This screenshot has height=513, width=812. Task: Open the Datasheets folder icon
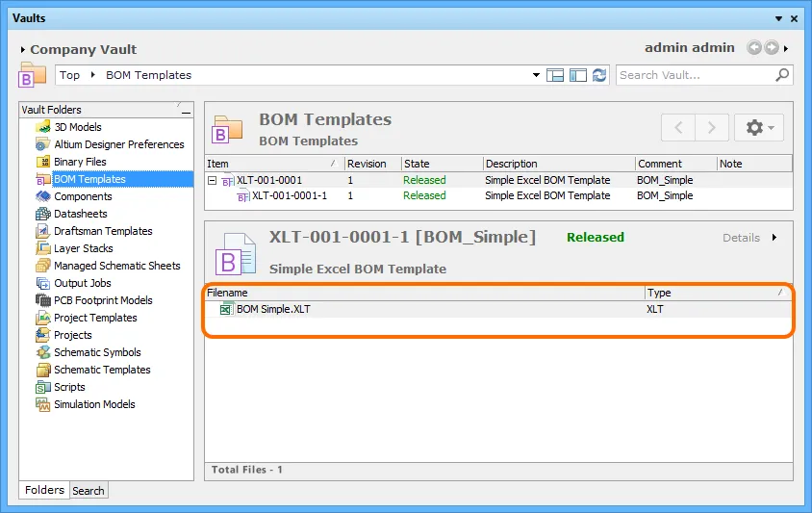(x=43, y=214)
